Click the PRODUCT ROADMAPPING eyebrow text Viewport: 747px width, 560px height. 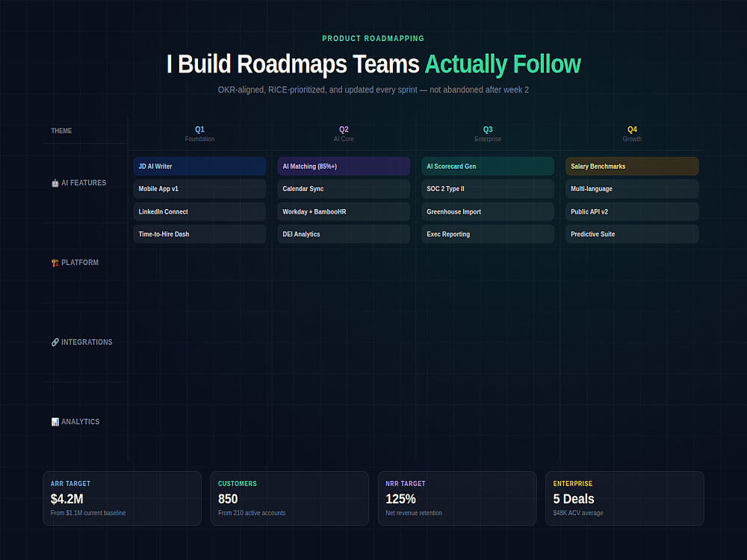(x=373, y=38)
